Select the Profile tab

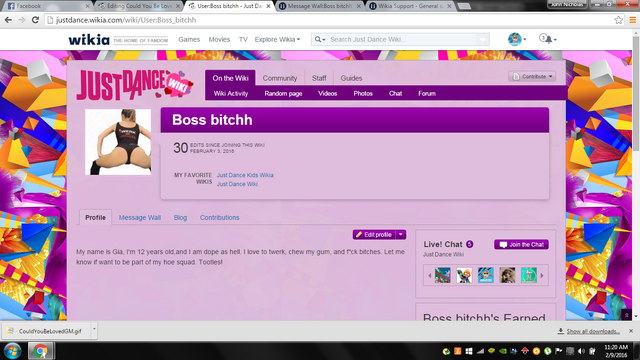pyautogui.click(x=95, y=218)
